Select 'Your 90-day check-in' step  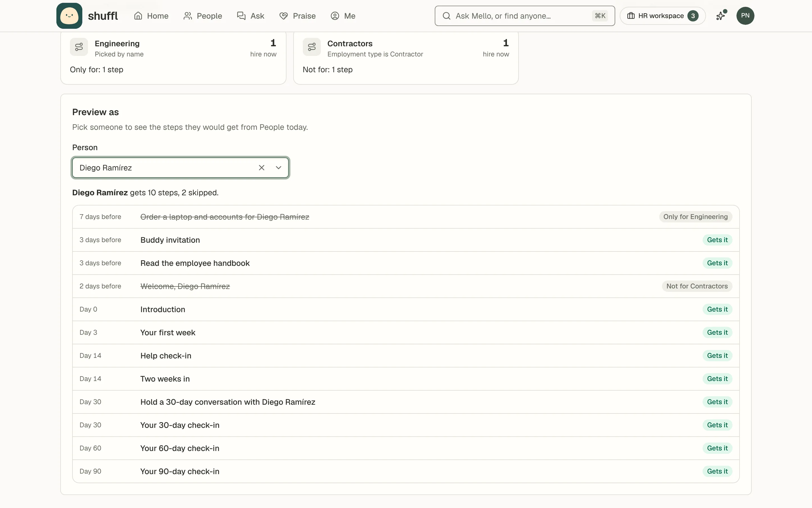point(406,471)
